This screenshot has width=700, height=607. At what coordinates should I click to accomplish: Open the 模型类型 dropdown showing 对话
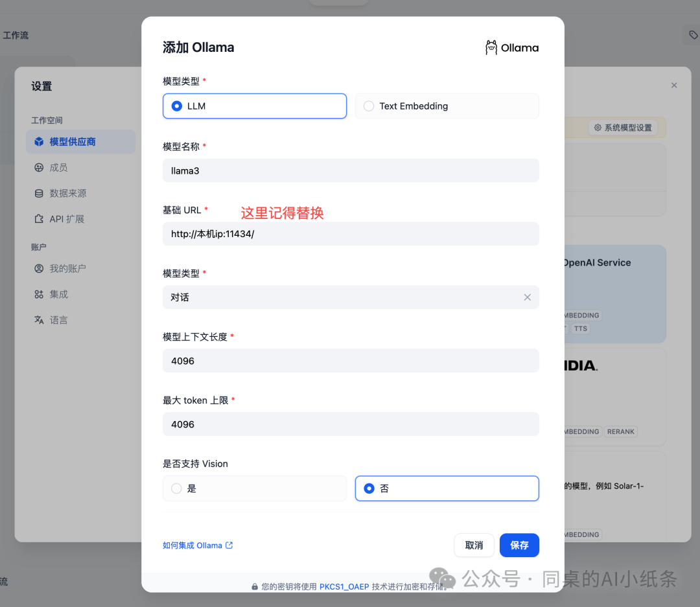tap(351, 297)
